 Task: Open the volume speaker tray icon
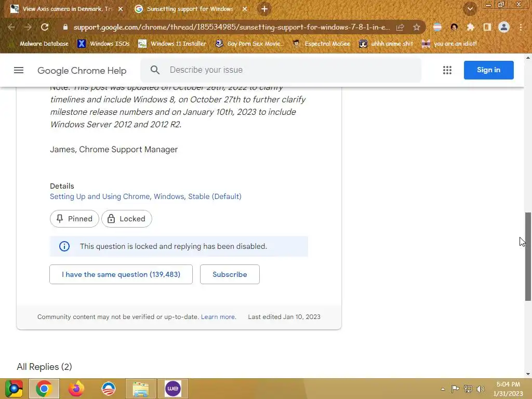(x=481, y=389)
